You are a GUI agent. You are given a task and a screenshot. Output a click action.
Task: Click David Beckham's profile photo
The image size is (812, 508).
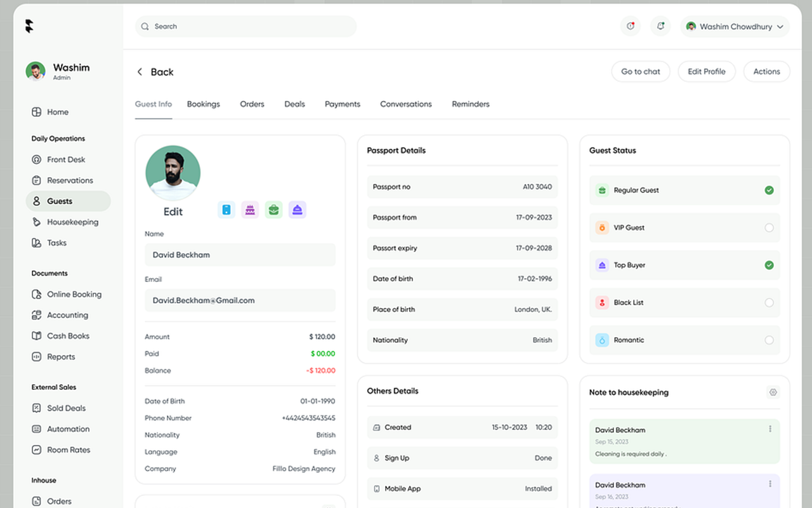[x=173, y=172]
